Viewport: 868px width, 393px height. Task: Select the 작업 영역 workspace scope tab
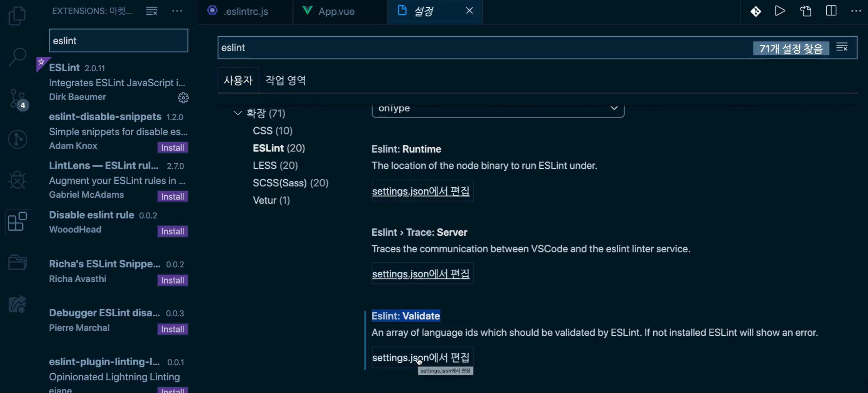point(286,80)
